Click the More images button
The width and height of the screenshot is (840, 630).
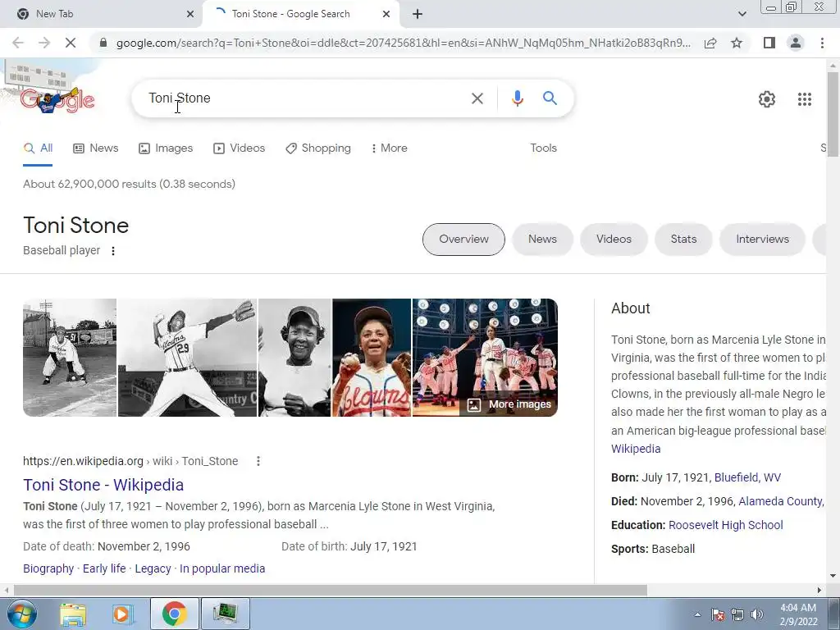pyautogui.click(x=509, y=404)
